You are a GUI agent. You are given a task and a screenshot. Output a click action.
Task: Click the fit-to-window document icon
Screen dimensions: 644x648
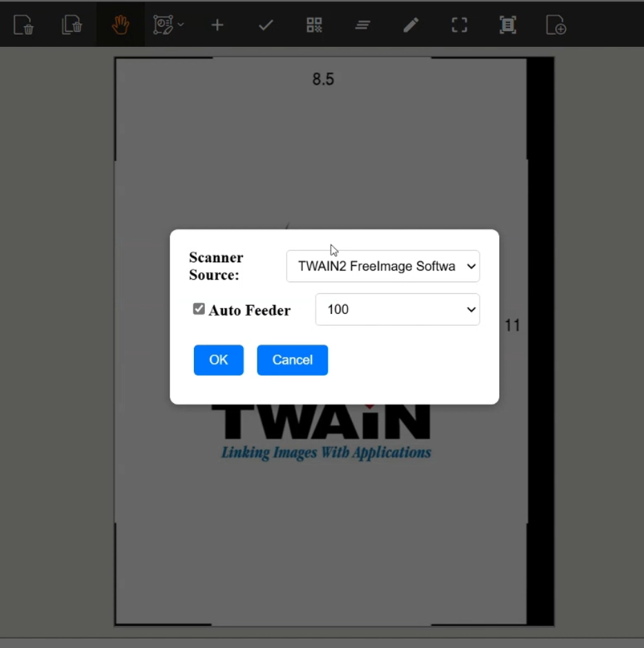coord(507,25)
